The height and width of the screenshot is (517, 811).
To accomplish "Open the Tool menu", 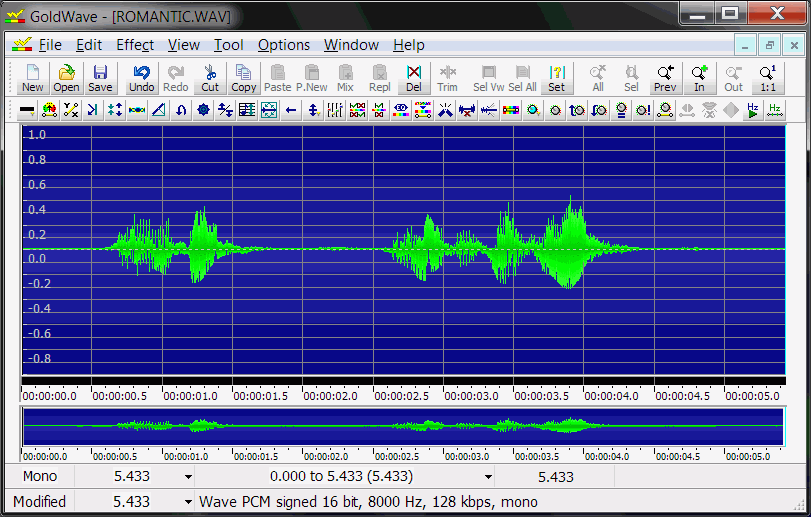I will tap(228, 45).
